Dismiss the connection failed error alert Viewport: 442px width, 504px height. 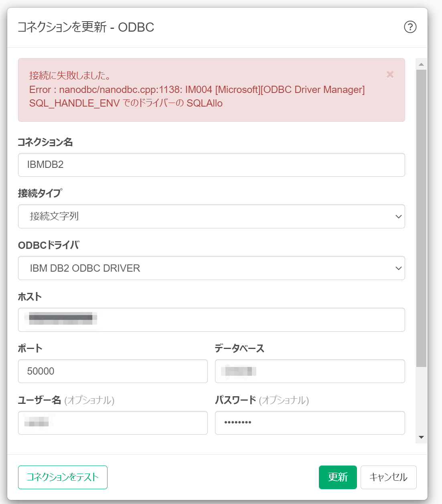(390, 75)
